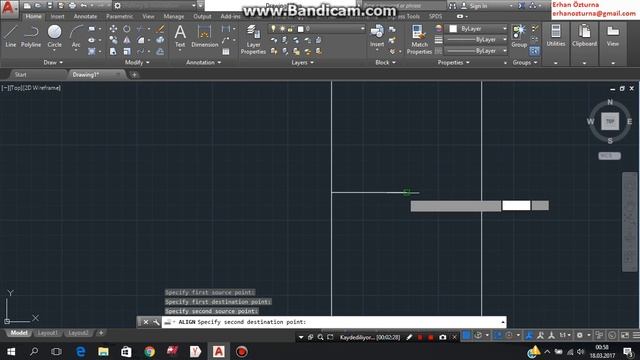Switch to the Layout1 tab
640x360 pixels.
47,333
